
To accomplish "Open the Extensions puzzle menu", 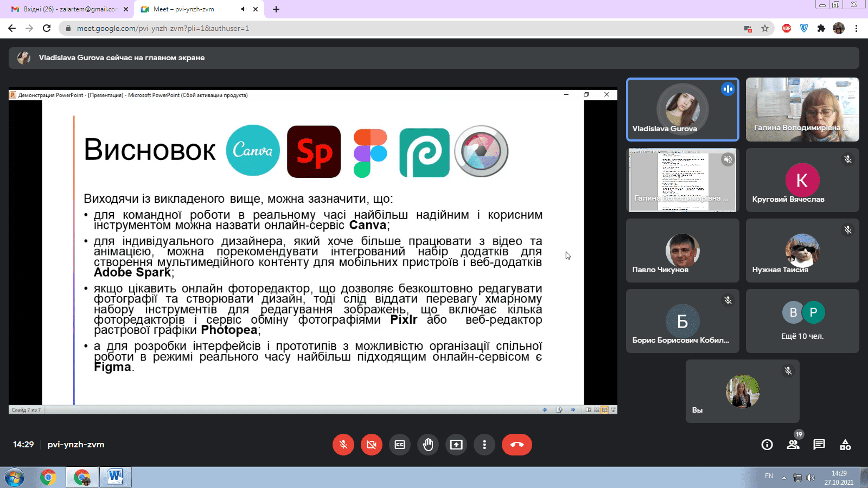I will click(x=821, y=28).
